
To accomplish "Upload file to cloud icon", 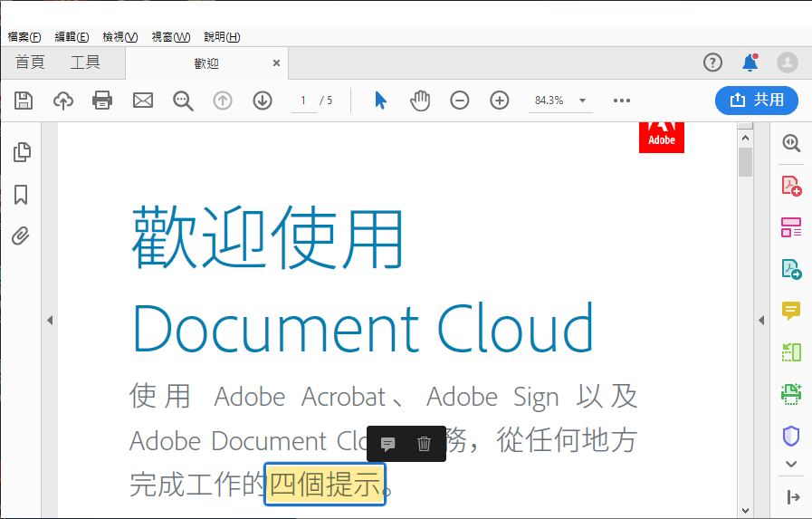I will pos(63,100).
